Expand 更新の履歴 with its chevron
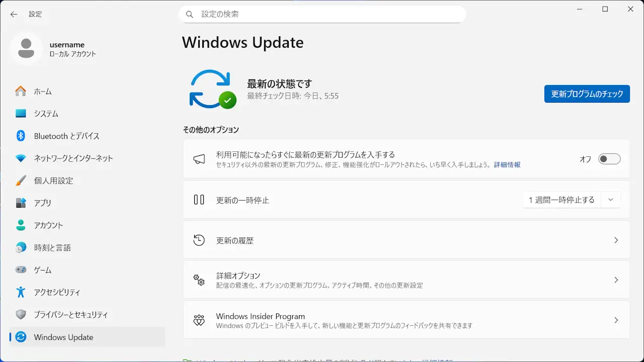Screen dimensions: 644x362 coord(616,240)
